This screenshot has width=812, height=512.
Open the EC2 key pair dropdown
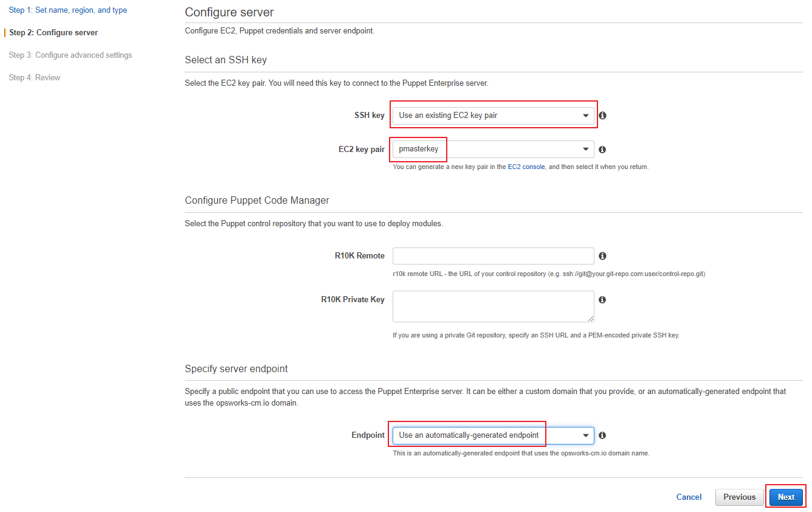(494, 150)
